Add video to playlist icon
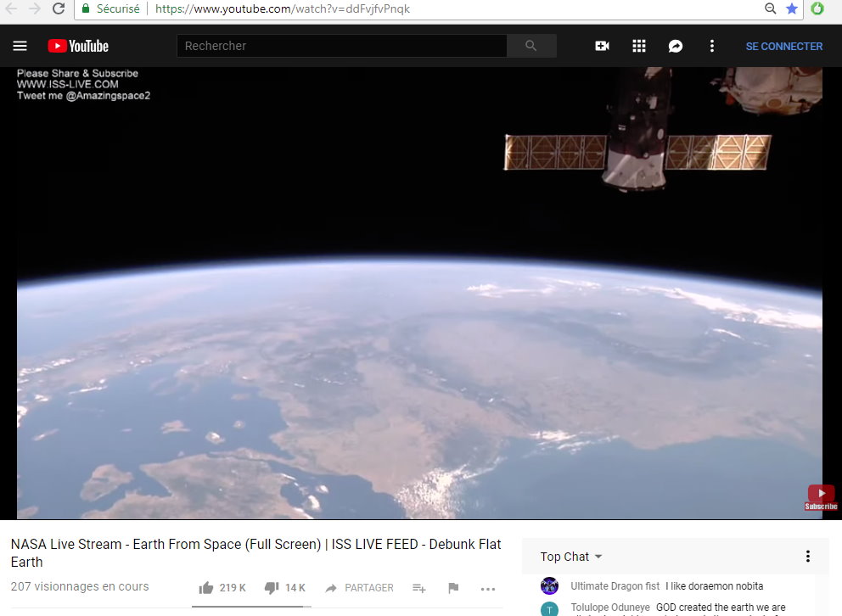The image size is (842, 616). click(x=418, y=588)
